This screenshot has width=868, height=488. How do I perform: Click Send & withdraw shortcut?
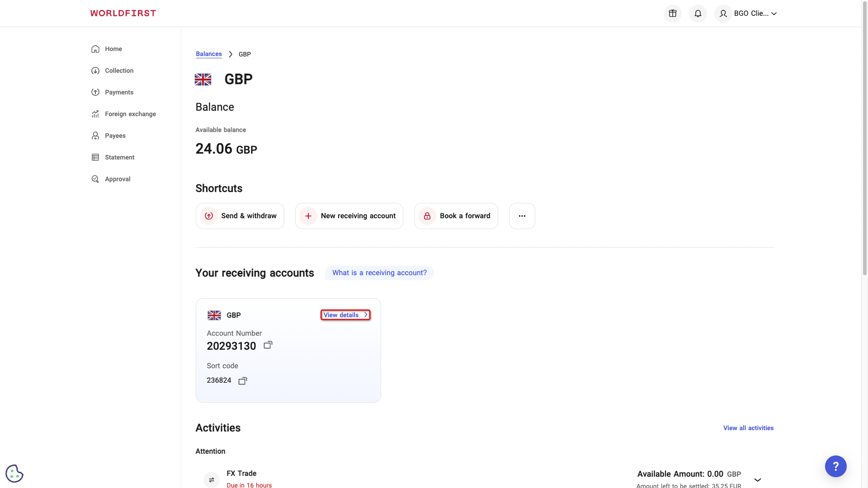click(x=240, y=216)
